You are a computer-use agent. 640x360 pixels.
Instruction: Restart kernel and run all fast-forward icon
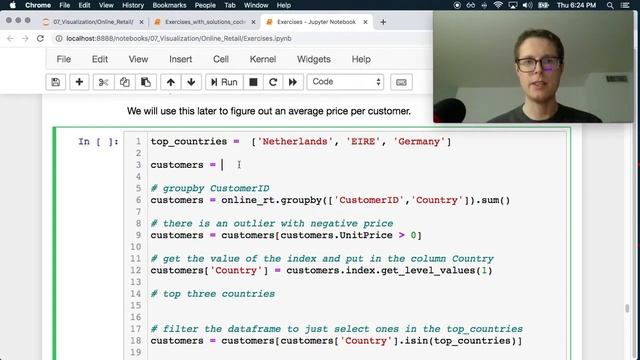293,82
